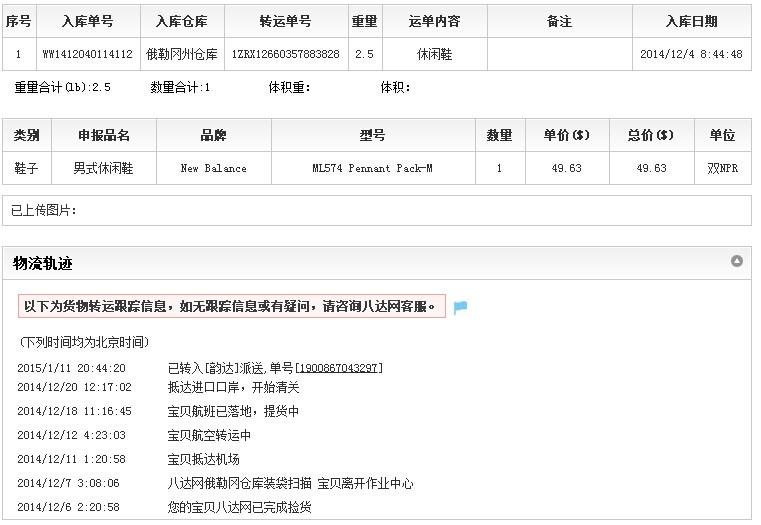
Task: Click the tracking entry 宝贝航空转运中
Action: (x=209, y=435)
